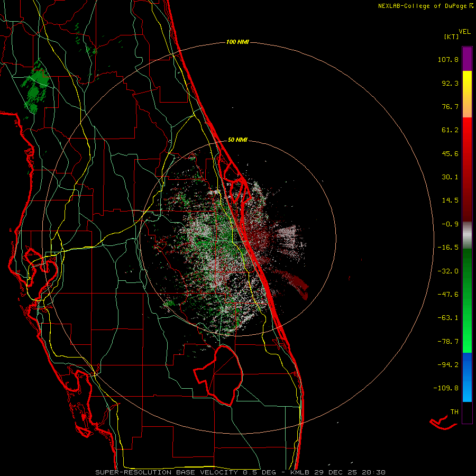Click the NEXLAB-College of DuPage label
This screenshot has width=476, height=476.
coord(425,6)
